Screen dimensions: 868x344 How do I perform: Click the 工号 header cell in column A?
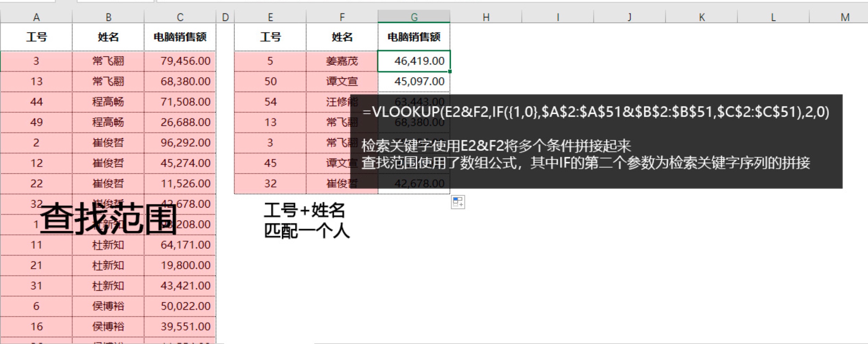click(36, 37)
